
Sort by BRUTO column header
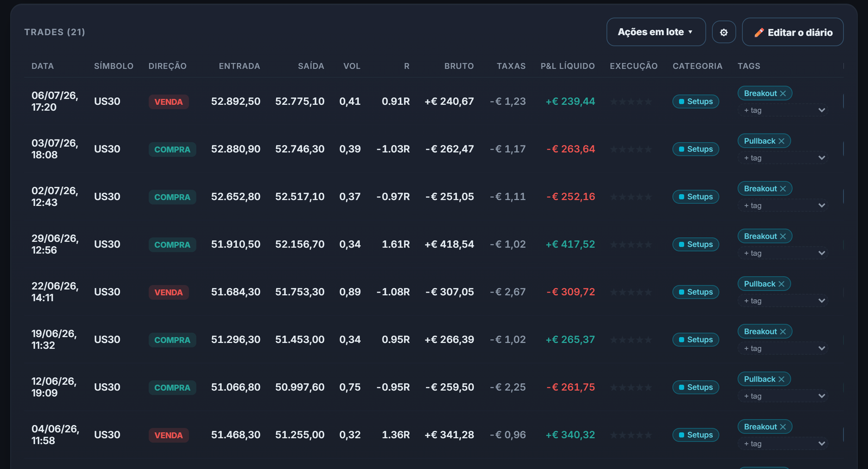point(459,66)
